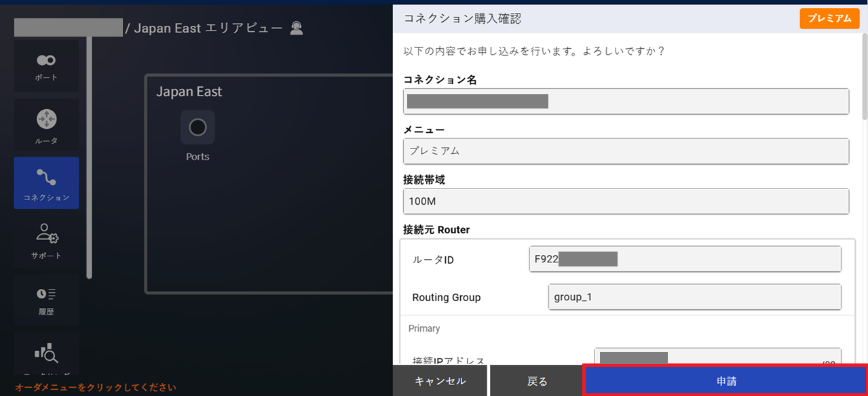The width and height of the screenshot is (868, 396).
Task: Click the sidebar vertical scrollbar
Action: [89, 156]
